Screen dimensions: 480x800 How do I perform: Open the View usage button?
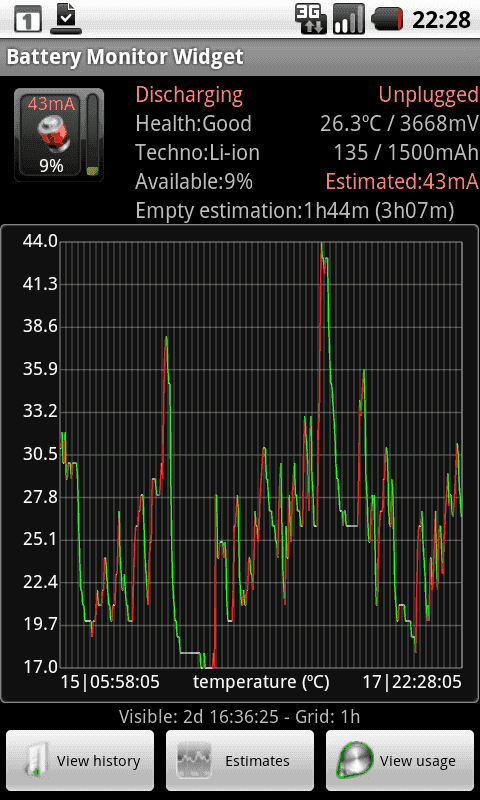(400, 760)
